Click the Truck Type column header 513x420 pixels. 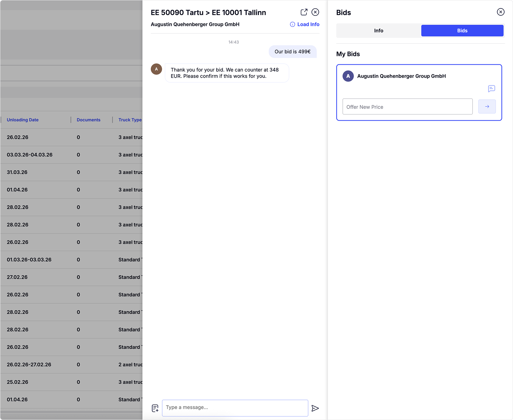(x=130, y=120)
